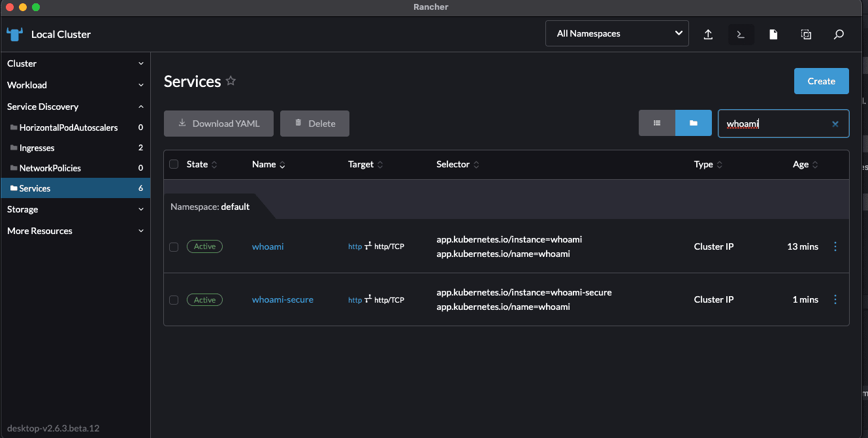
Task: Open the Import YAML upload icon
Action: point(708,35)
